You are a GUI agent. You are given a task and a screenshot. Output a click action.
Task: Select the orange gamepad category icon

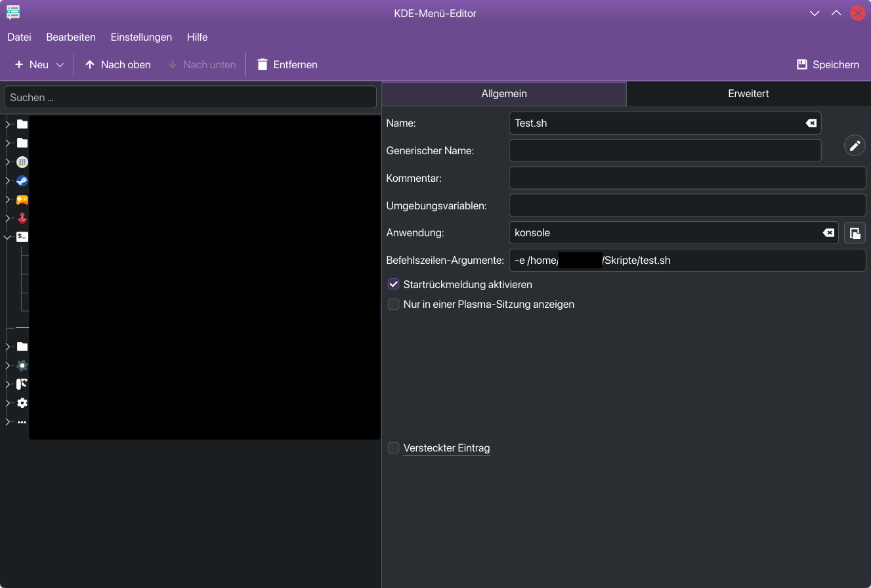[x=22, y=199]
